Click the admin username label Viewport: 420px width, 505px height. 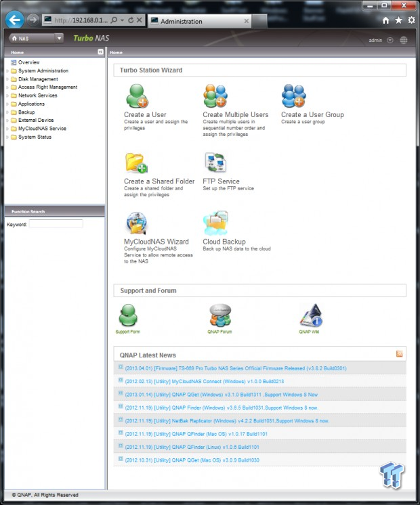375,40
